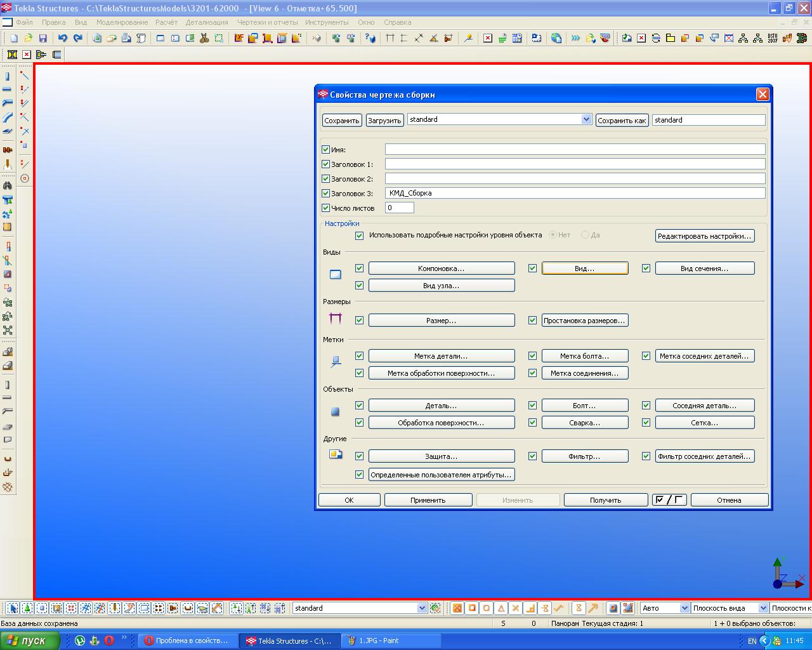812x650 pixels.
Task: Click the Save floppy disk toolbar icon
Action: (43, 38)
